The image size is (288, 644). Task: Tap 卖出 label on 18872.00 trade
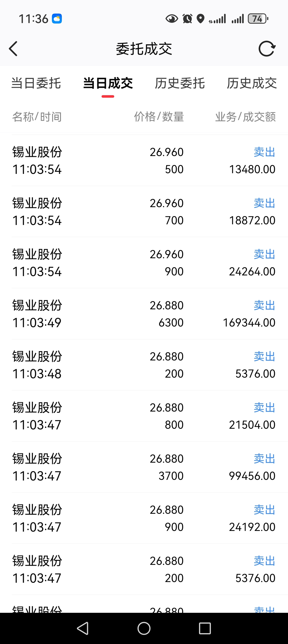(265, 203)
